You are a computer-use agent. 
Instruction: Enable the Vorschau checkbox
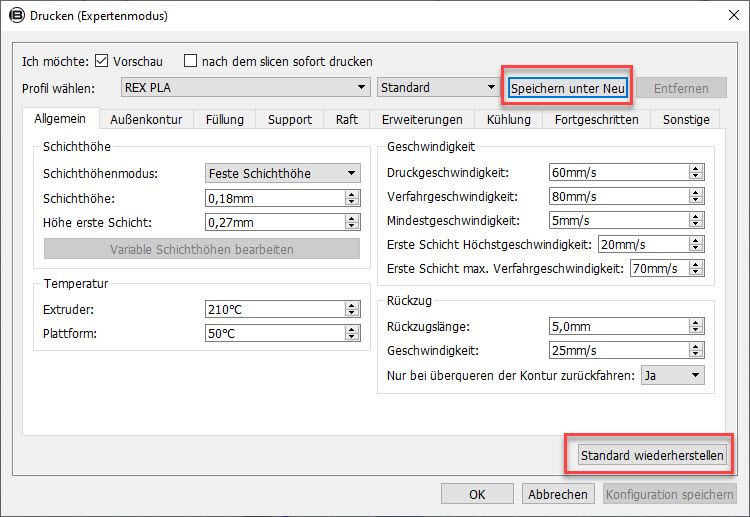tap(101, 61)
